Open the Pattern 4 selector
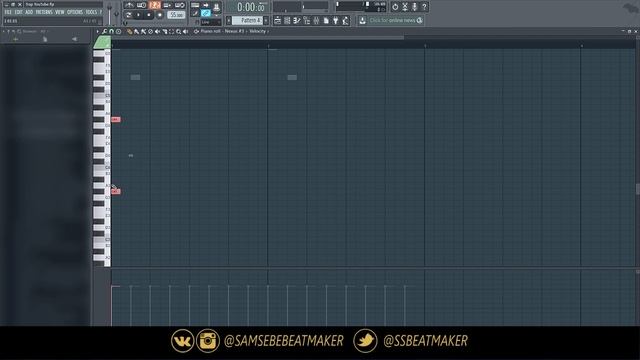640x360 pixels. click(x=247, y=20)
